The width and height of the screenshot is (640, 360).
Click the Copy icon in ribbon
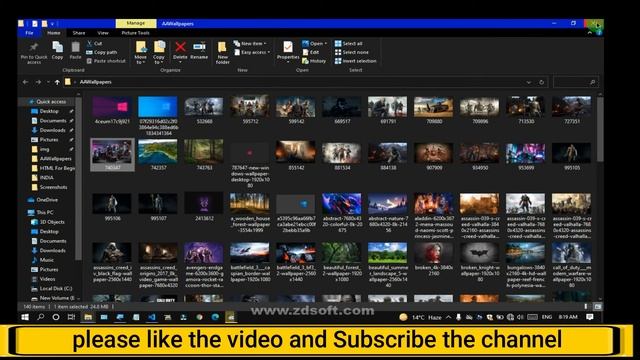point(57,47)
